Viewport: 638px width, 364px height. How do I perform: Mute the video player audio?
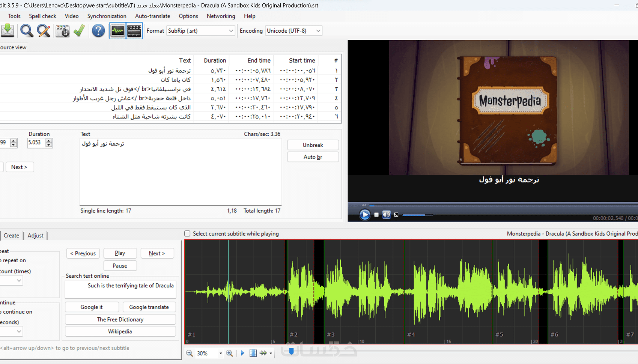386,215
